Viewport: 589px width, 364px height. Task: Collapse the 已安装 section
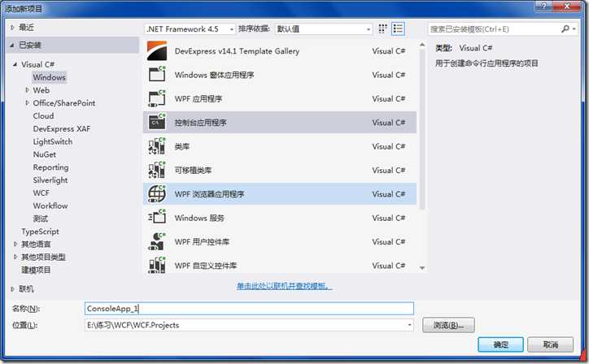(12, 45)
